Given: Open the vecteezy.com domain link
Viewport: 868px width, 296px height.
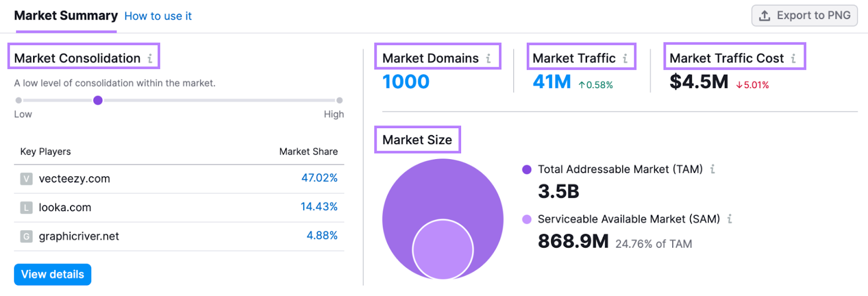Looking at the screenshot, I should click(74, 179).
